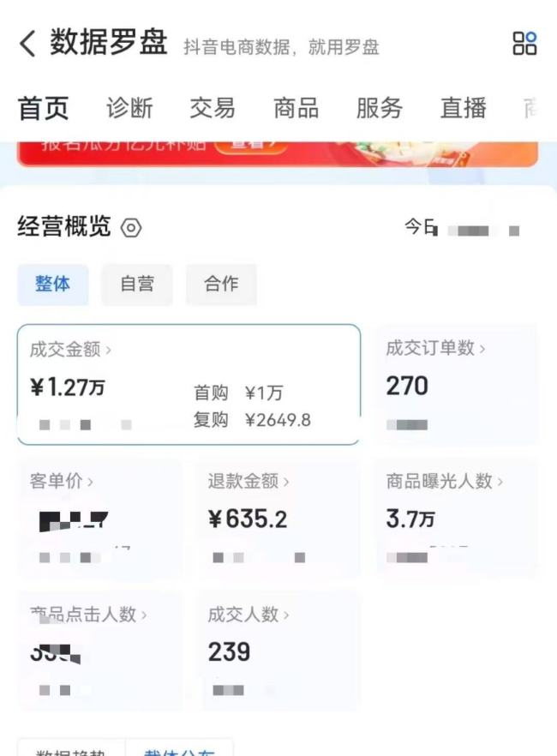
Task: Open 商品曝光人数 metric card
Action: pyautogui.click(x=500, y=482)
